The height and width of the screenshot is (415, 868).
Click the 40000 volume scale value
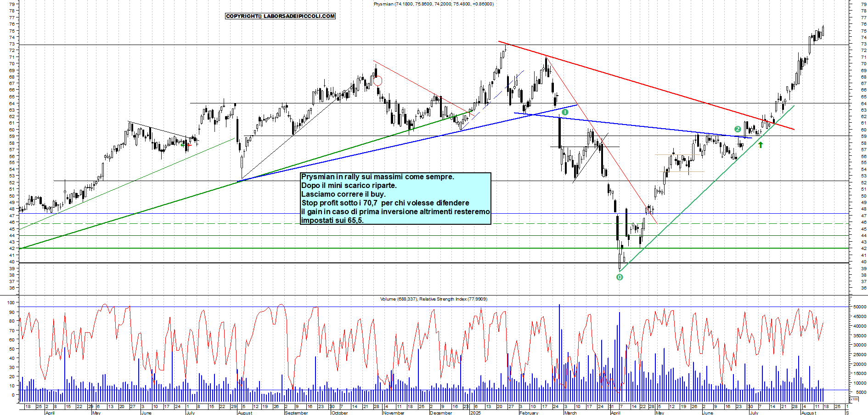coord(860,326)
